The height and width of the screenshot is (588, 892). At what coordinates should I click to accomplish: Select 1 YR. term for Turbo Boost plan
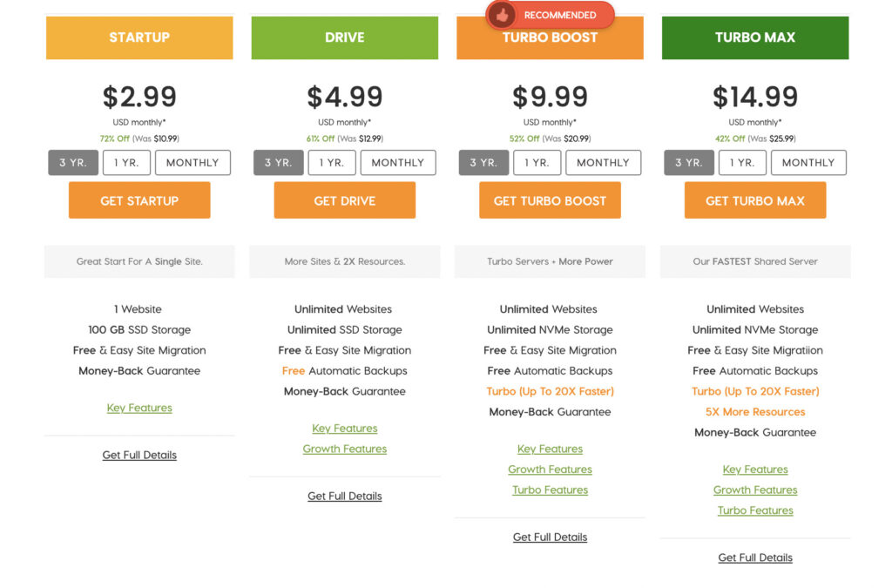point(537,163)
